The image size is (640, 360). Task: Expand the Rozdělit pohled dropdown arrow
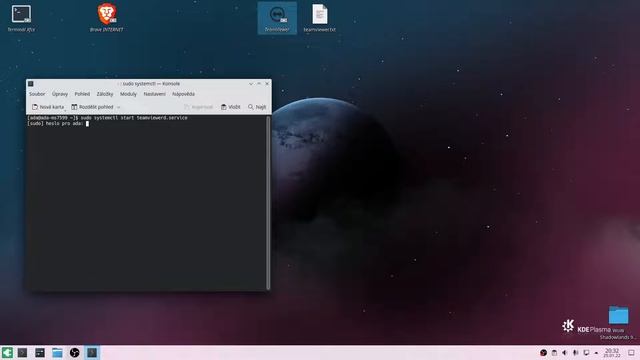[118, 107]
